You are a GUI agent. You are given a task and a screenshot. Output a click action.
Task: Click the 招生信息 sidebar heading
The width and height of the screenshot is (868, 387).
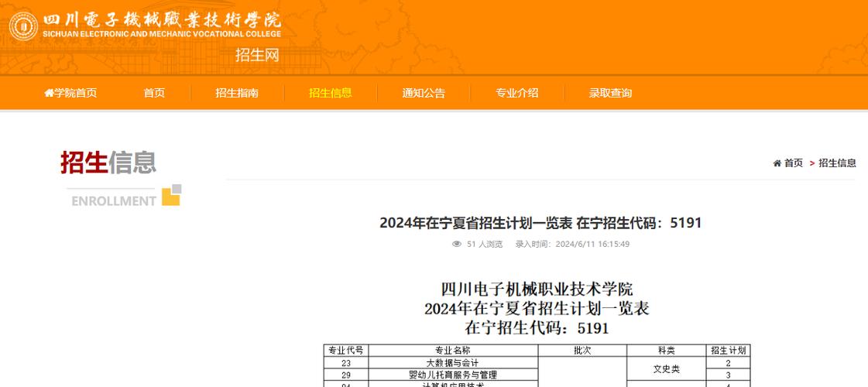pos(108,163)
